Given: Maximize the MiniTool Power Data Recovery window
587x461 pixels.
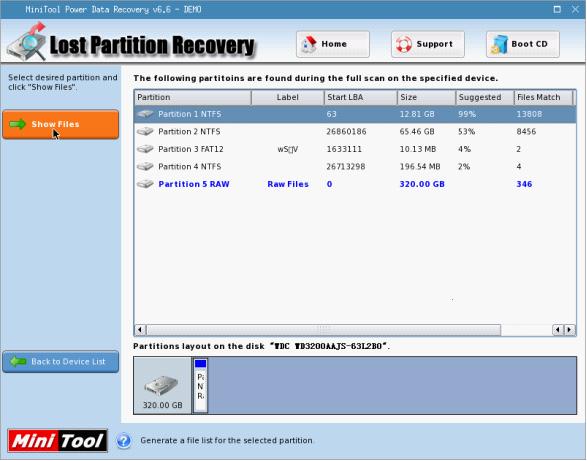Looking at the screenshot, I should 557,9.
